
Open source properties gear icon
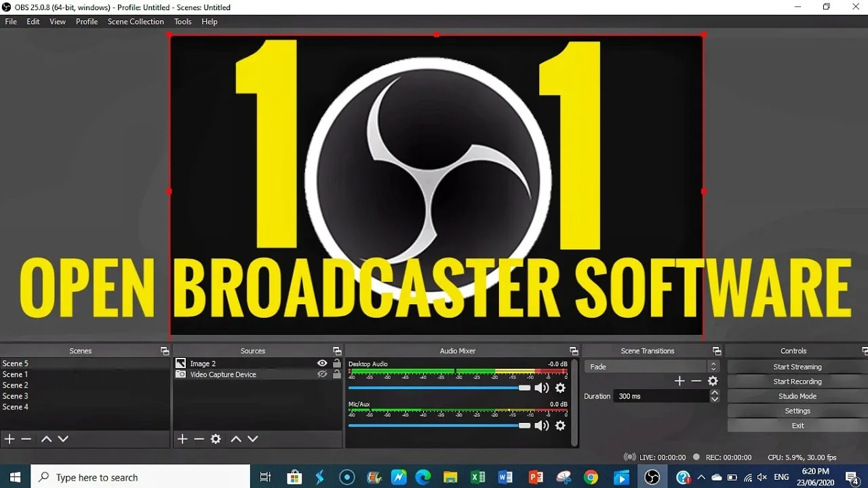216,439
